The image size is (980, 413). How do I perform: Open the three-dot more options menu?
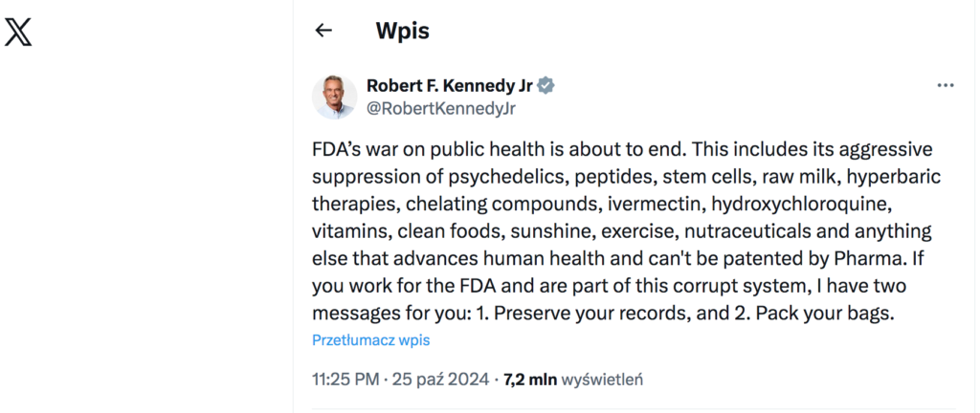point(946,86)
